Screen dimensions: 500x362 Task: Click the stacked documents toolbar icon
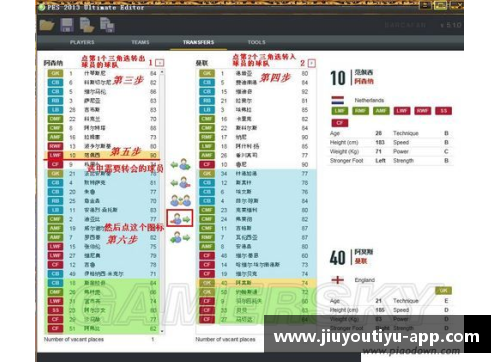[x=107, y=25]
